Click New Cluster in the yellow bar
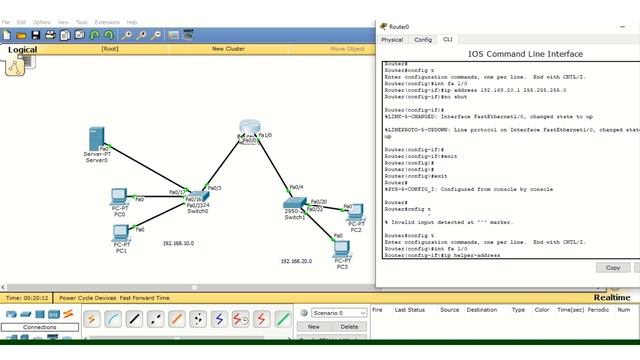Image resolution: width=640 pixels, height=360 pixels. pyautogui.click(x=228, y=49)
